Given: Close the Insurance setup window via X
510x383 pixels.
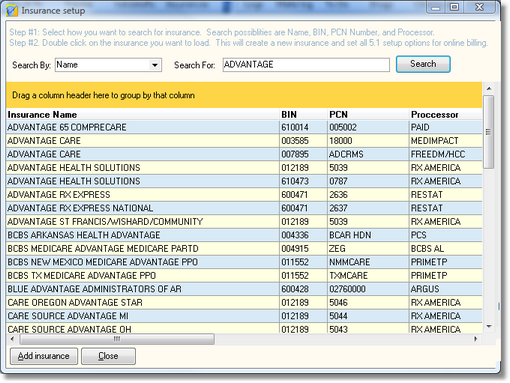Looking at the screenshot, I should (x=480, y=7).
